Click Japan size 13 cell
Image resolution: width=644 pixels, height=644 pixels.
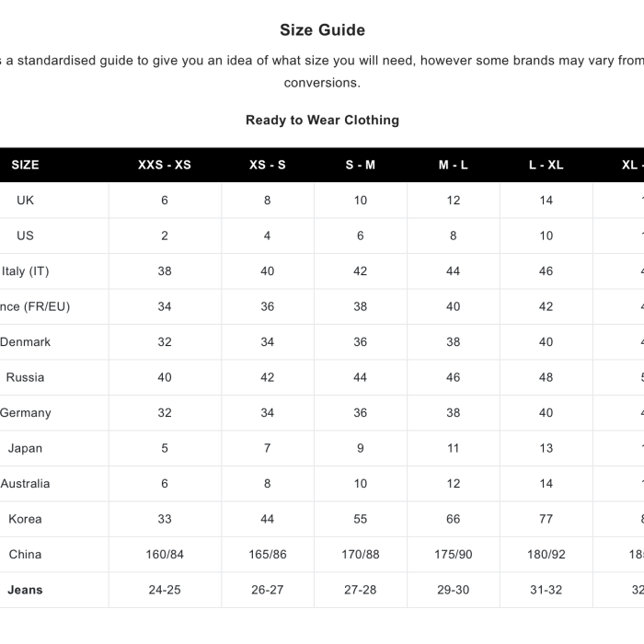tap(546, 448)
